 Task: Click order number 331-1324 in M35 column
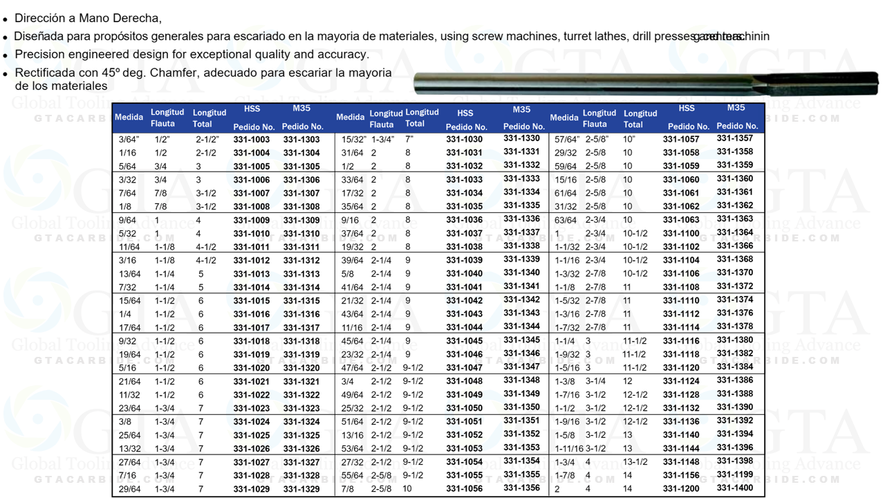(302, 422)
